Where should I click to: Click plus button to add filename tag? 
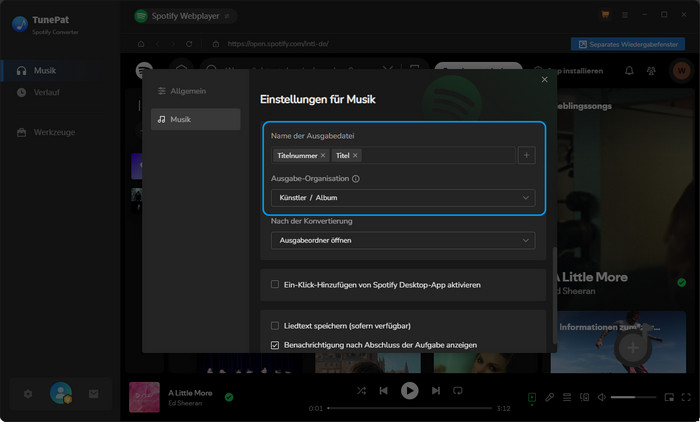click(527, 155)
